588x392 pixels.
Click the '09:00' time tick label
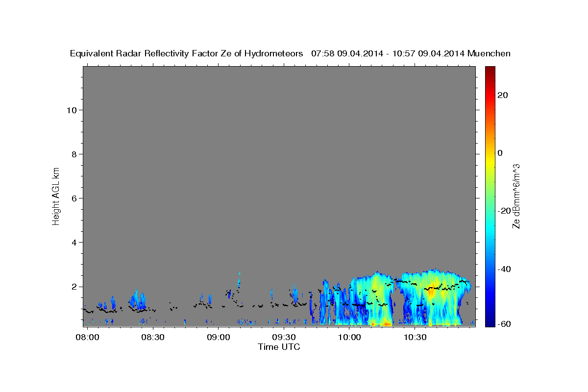click(x=218, y=337)
